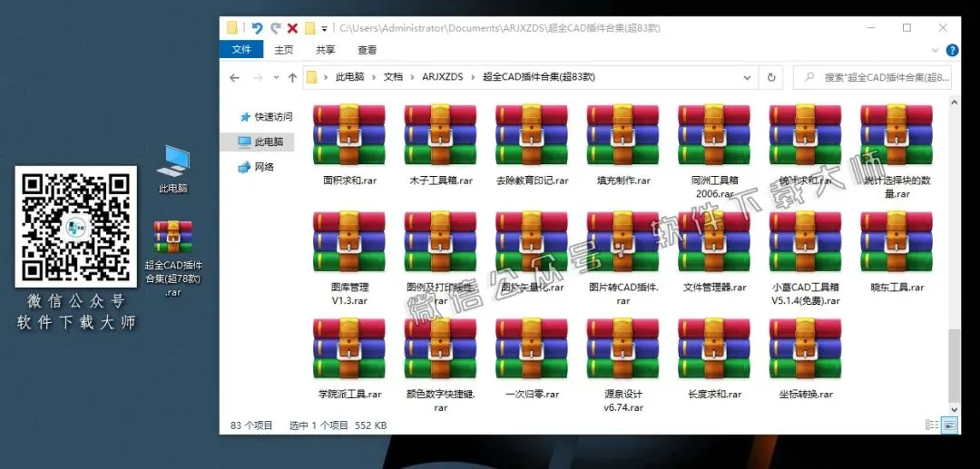Select the 一次归零.rar archive icon
This screenshot has height=469, width=980.
pos(532,348)
